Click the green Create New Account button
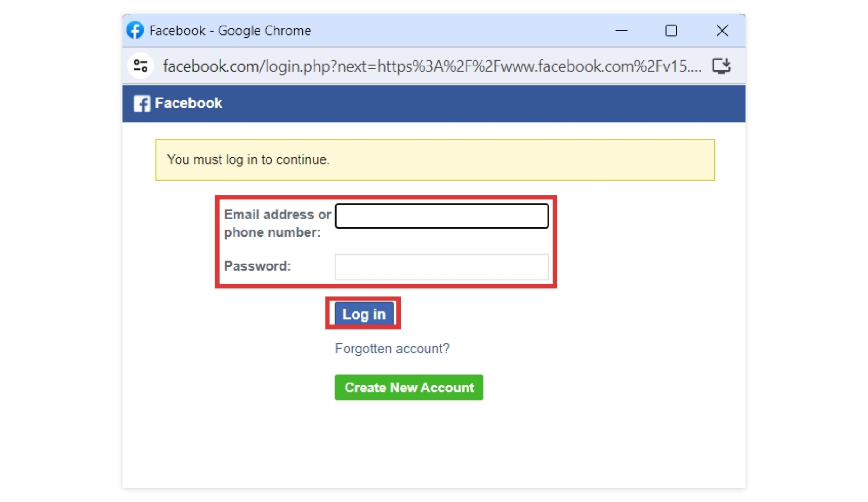Screen dimensions: 868x502 pos(408,387)
